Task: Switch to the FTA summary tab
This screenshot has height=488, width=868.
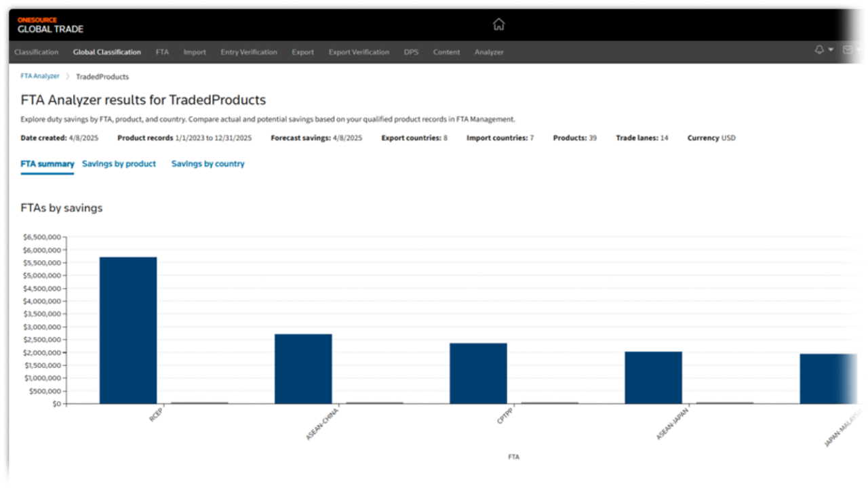Action: coord(47,163)
